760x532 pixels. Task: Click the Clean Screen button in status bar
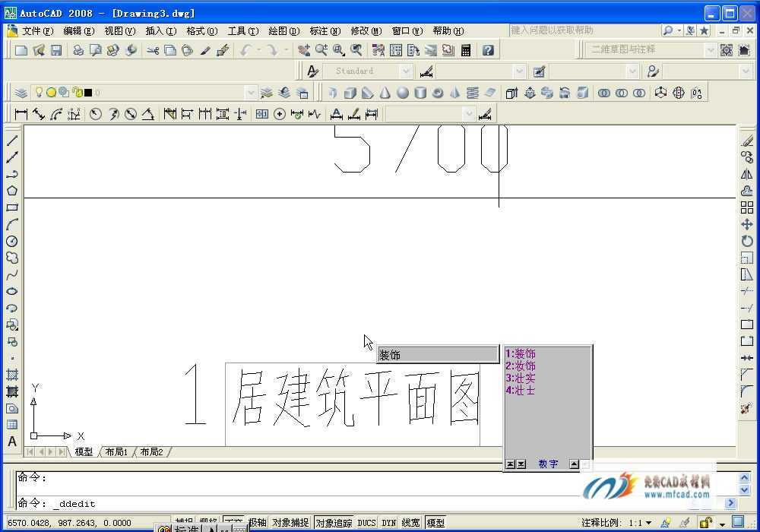(738, 522)
